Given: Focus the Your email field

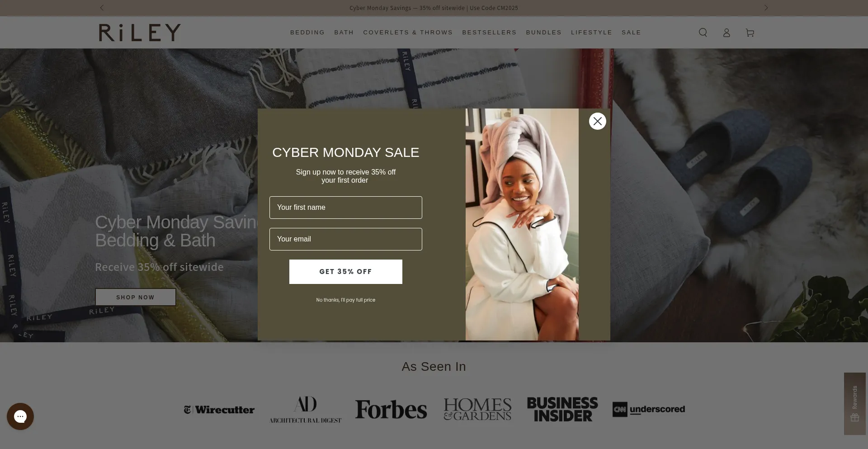Looking at the screenshot, I should [x=346, y=239].
